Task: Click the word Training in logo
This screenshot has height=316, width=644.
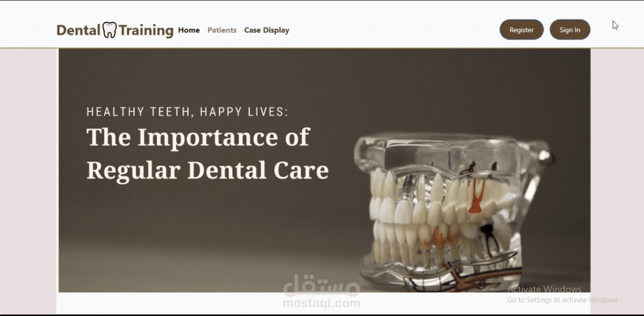Action: pos(146,31)
